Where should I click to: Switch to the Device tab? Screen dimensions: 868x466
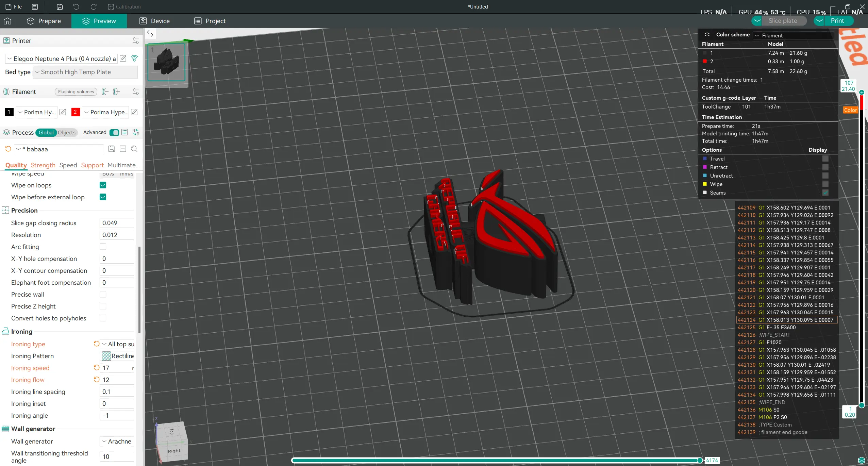click(x=155, y=21)
